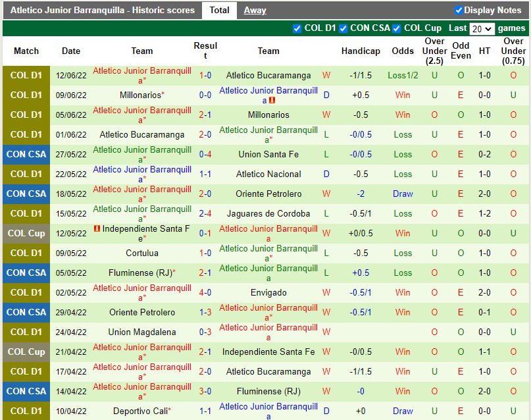Click the Envigado team link
This screenshot has height=420, width=531.
coord(268,292)
